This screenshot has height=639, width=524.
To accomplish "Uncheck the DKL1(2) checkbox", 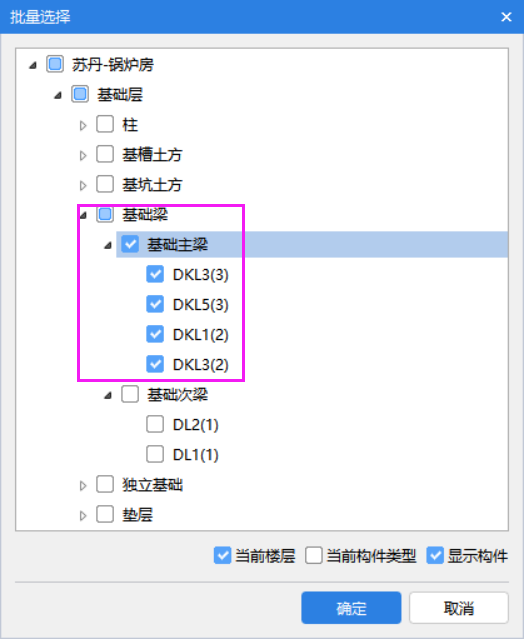I will click(155, 334).
